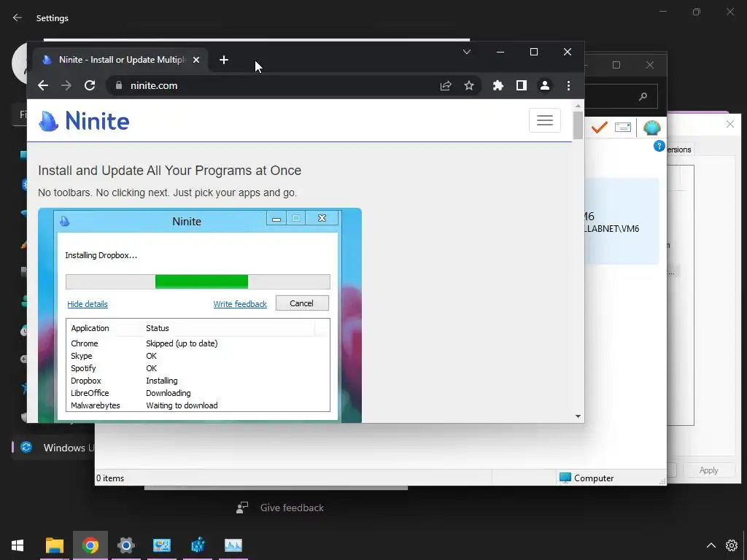Click the Ninite logo on the website
This screenshot has height=560, width=747.
(84, 121)
